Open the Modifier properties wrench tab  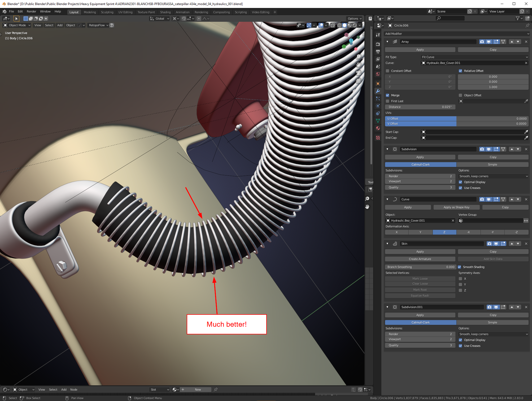click(378, 91)
